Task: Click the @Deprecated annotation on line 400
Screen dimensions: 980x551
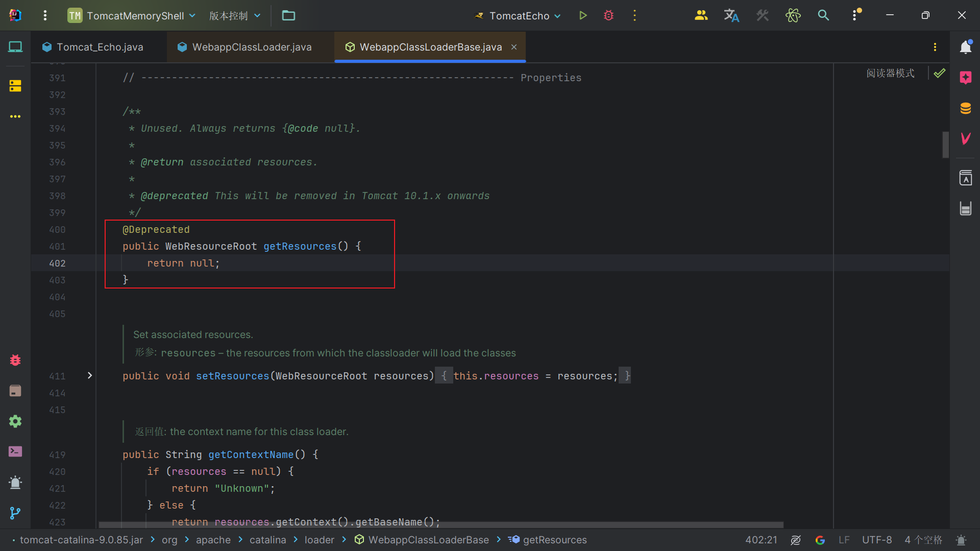Action: [156, 229]
